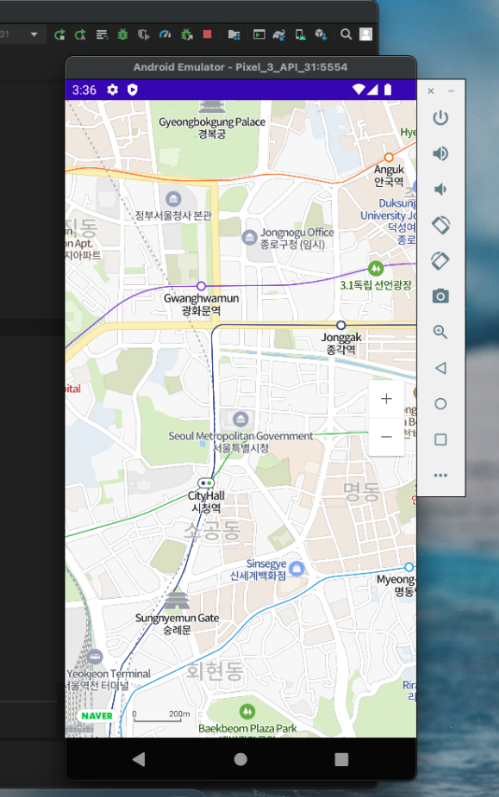Tap the Anguk station marker
This screenshot has height=797, width=499.
coord(389,157)
